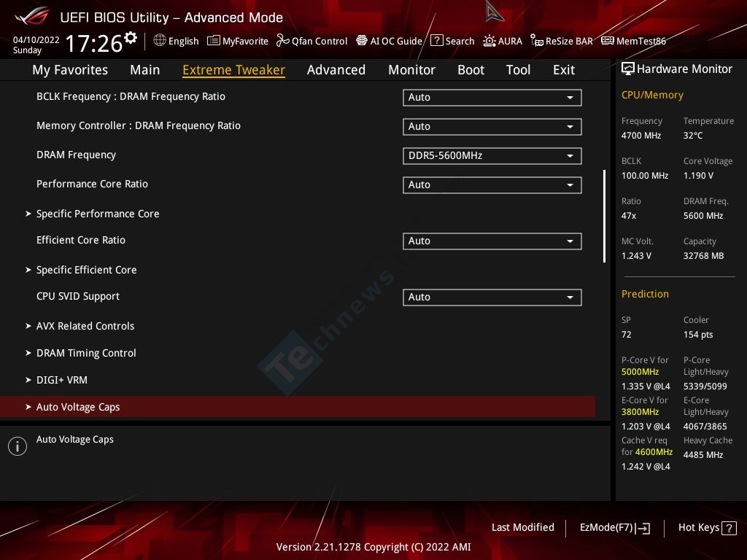Select Extreme Tweaker tab
747x560 pixels.
[x=233, y=70]
